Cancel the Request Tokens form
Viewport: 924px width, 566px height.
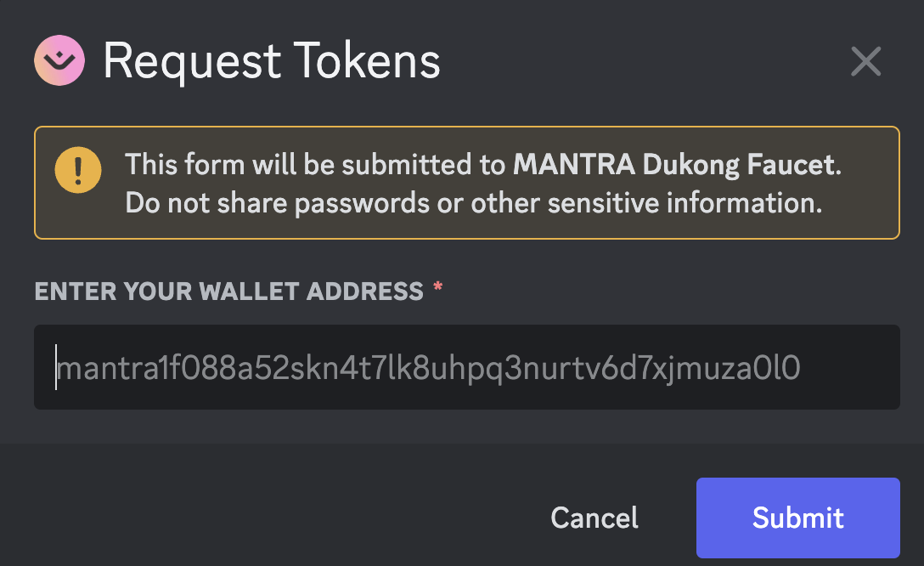coord(594,518)
